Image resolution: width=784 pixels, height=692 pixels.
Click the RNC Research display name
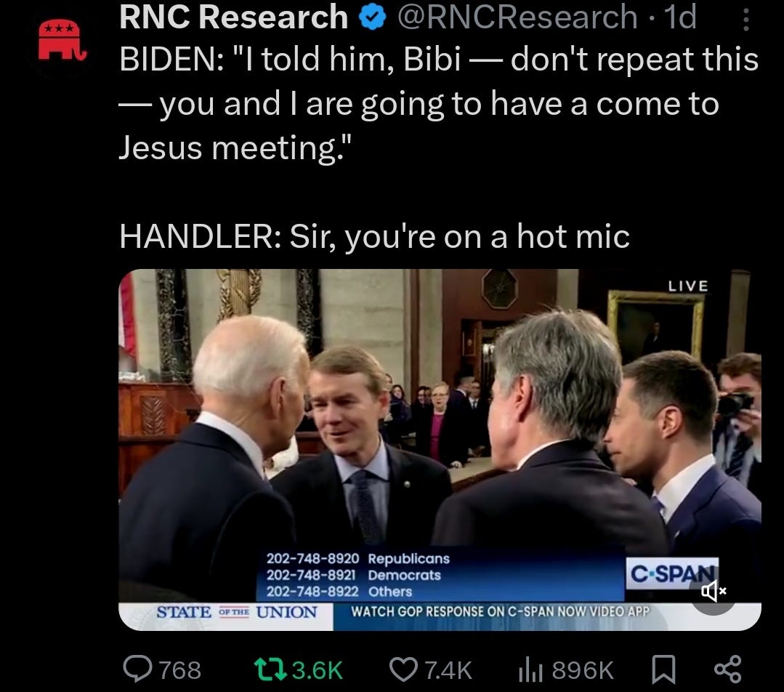[233, 17]
